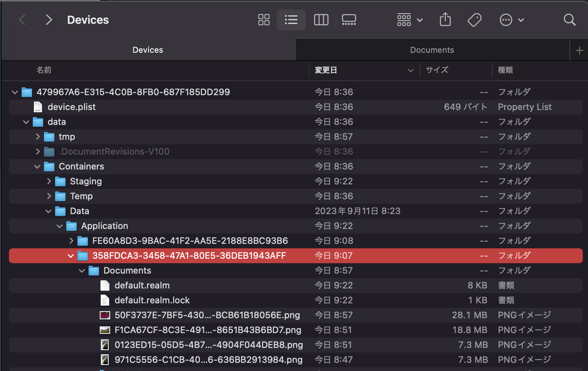
Task: Sort by the サイズ column header
Action: click(437, 70)
